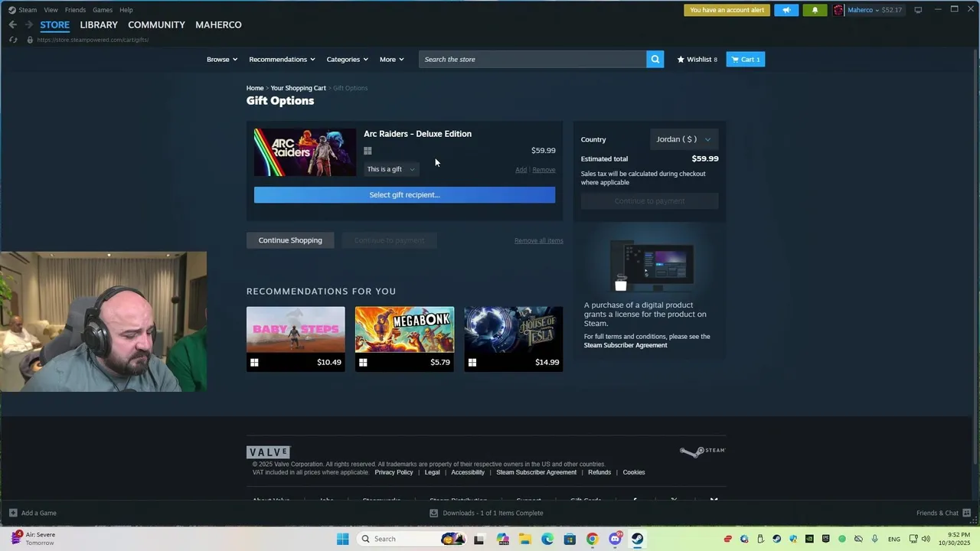Open Steam Subscriber Agreement link in sidebar

(626, 345)
